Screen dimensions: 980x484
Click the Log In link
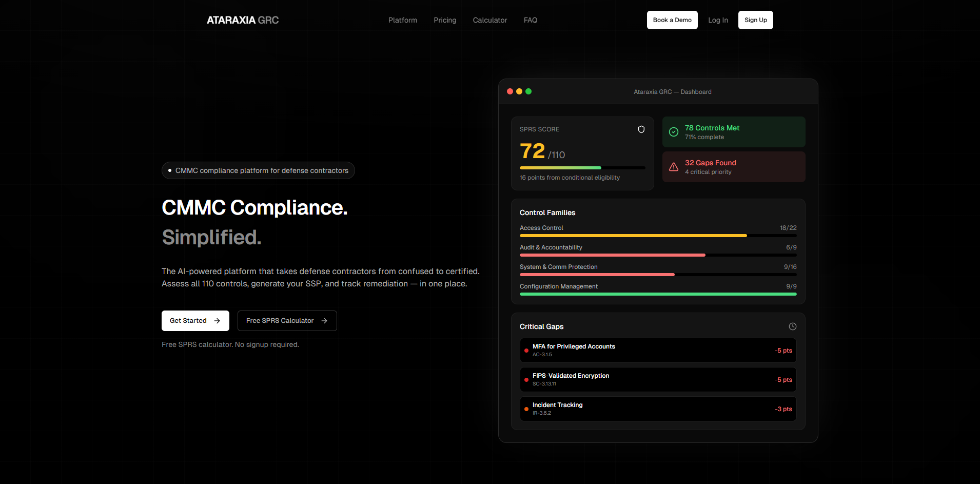718,20
